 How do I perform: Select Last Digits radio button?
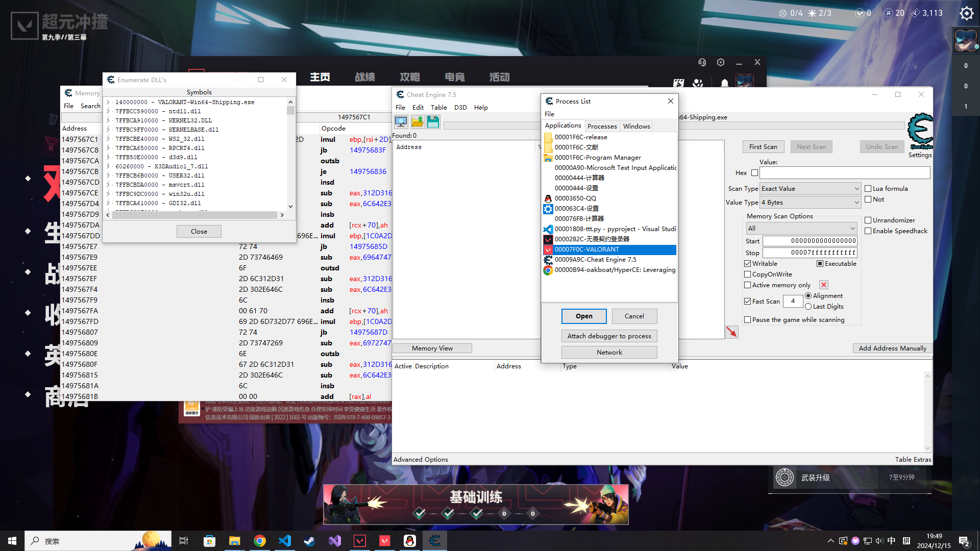point(808,307)
